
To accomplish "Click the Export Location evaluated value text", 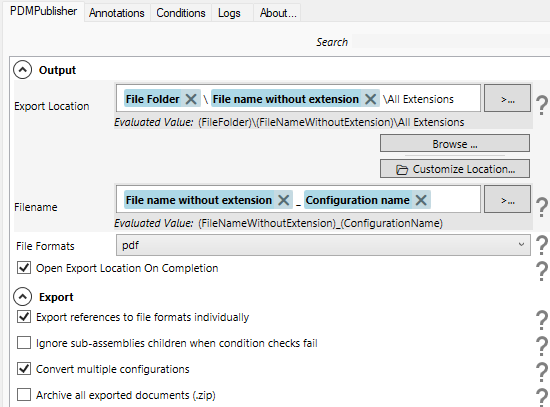I will coord(331,122).
